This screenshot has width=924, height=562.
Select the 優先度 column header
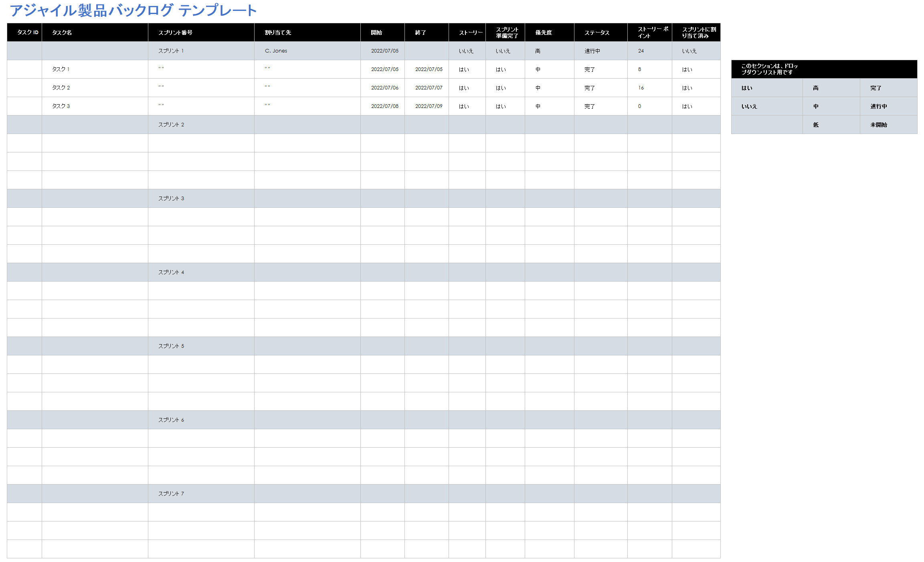tap(550, 32)
